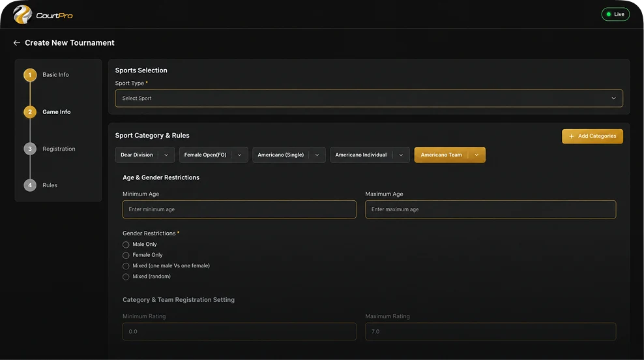Open the Game Info step
Screen dimensions: 644x360
pos(56,112)
